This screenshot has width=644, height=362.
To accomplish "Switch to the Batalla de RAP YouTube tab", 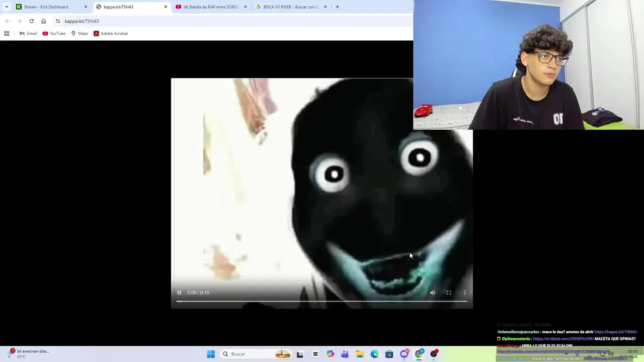I will coord(211,7).
